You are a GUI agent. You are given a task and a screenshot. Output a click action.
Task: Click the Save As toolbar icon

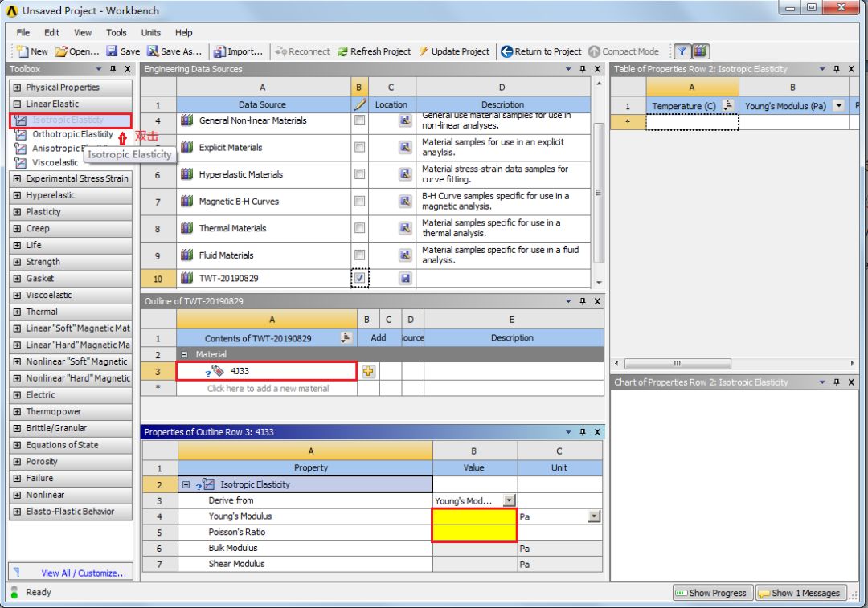click(x=153, y=51)
